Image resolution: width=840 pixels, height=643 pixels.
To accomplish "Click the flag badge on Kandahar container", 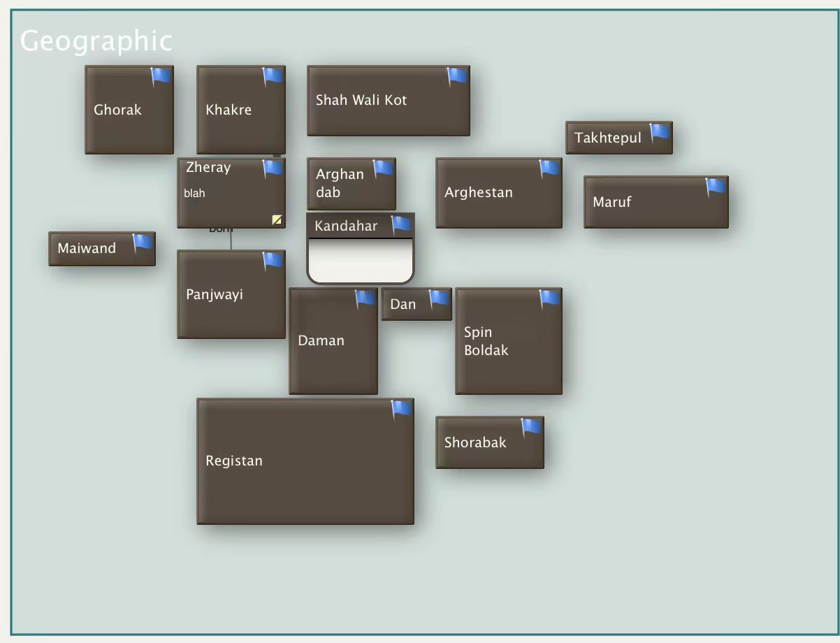I will (401, 224).
